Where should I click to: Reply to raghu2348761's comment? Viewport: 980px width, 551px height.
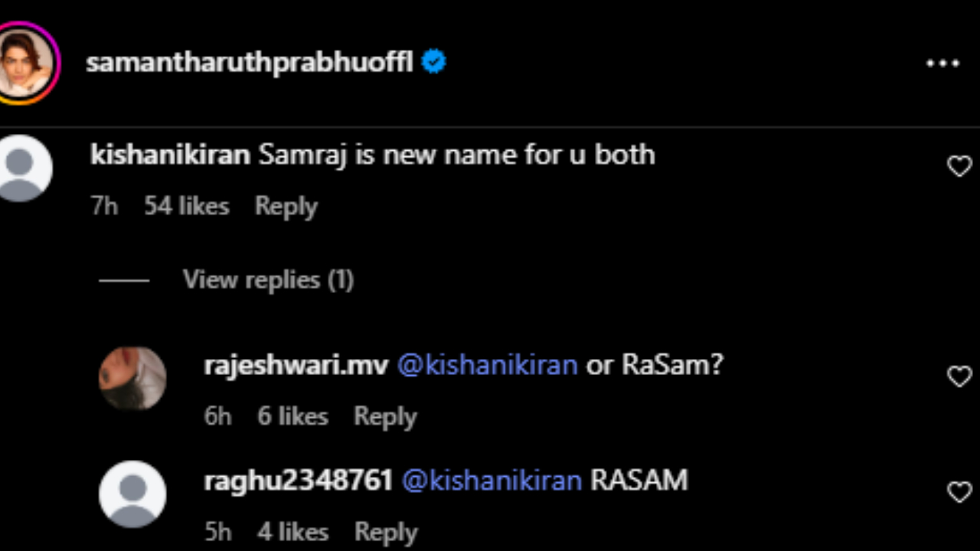(x=385, y=532)
